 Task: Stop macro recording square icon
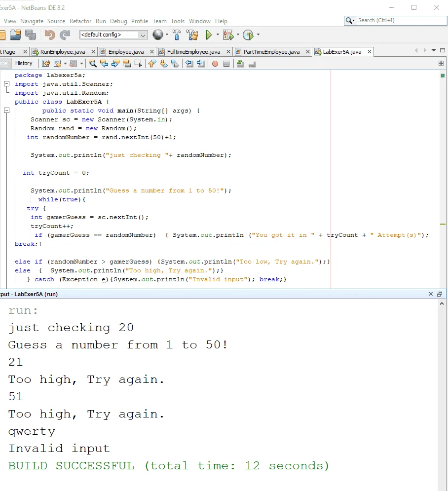[226, 64]
